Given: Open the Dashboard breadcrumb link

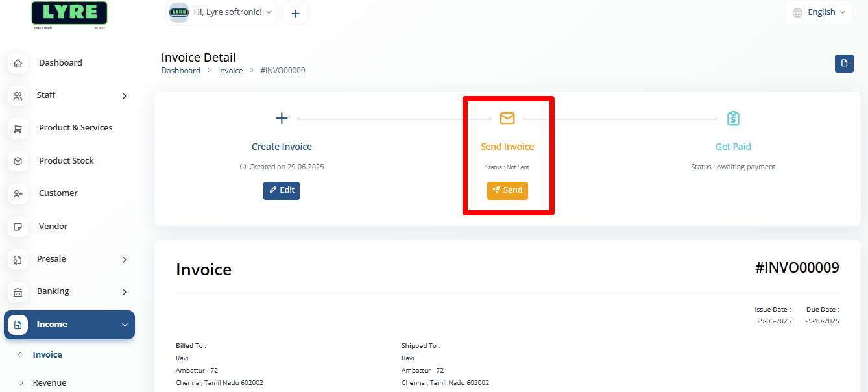Looking at the screenshot, I should point(181,70).
